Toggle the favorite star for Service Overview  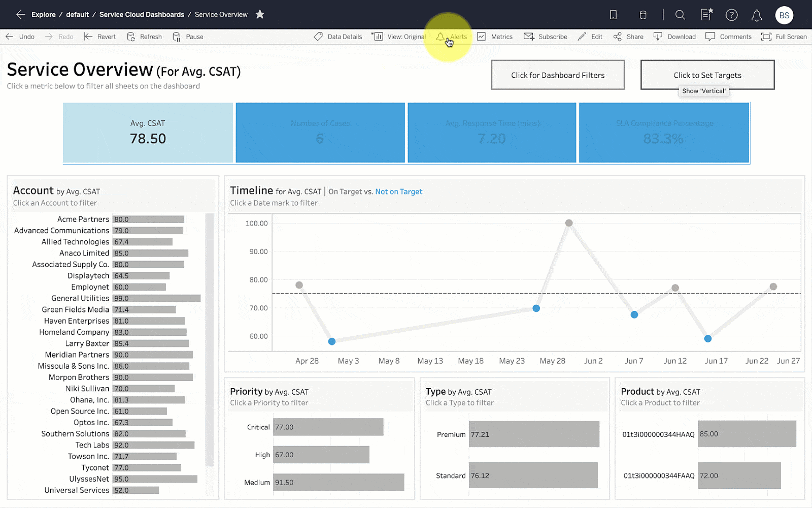pos(260,14)
